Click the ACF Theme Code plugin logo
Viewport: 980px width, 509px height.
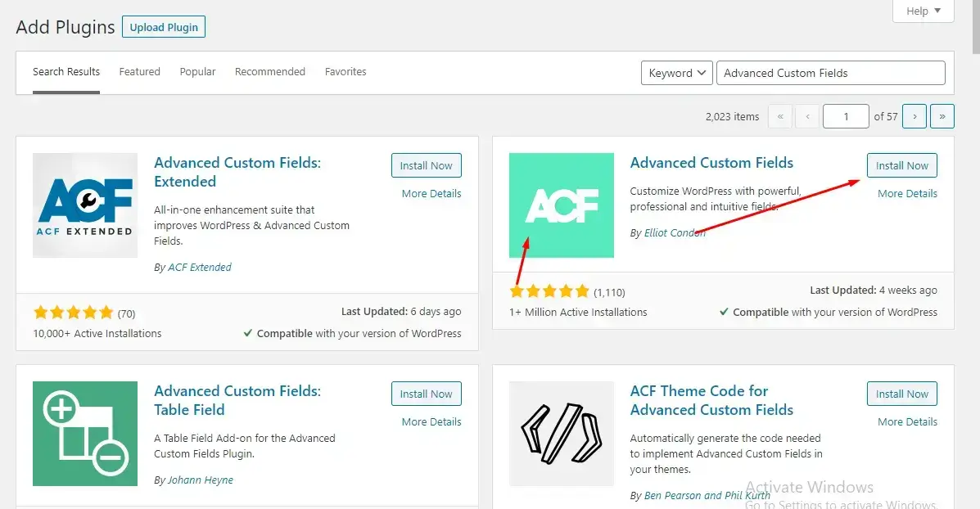click(x=561, y=433)
